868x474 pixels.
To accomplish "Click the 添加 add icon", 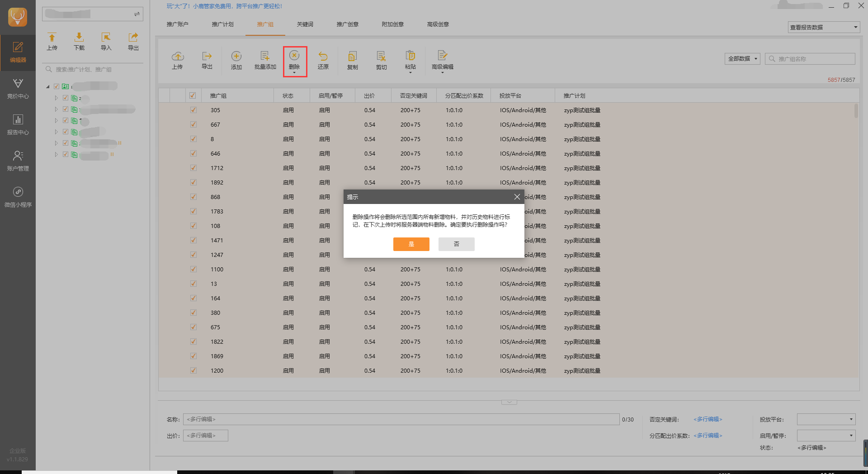I will coord(236,56).
